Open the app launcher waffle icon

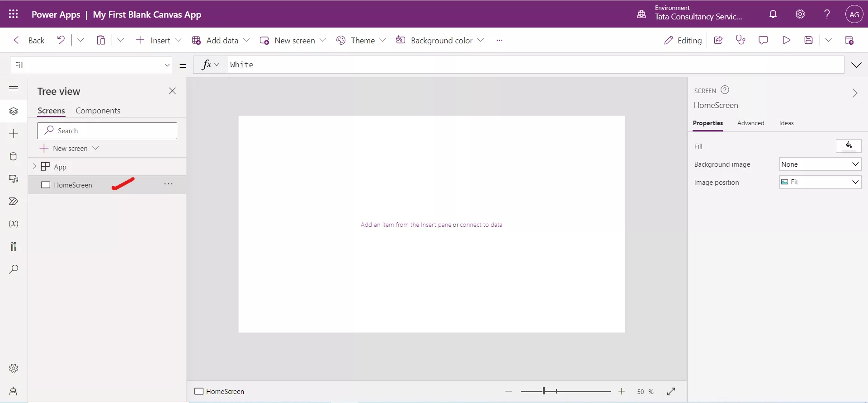tap(13, 14)
